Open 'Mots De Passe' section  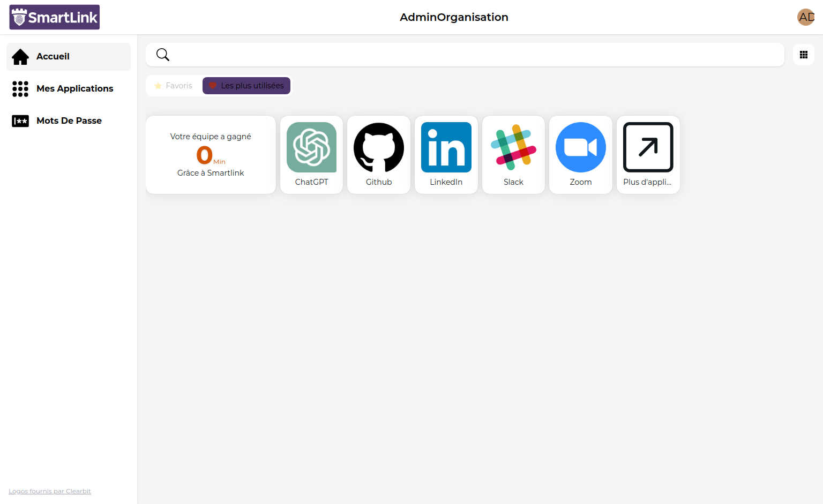(69, 121)
